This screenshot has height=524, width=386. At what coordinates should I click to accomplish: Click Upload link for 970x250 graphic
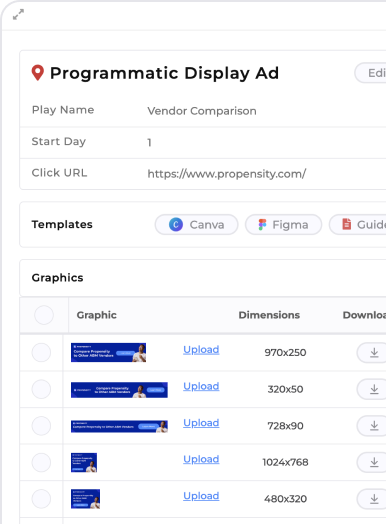[x=201, y=350]
